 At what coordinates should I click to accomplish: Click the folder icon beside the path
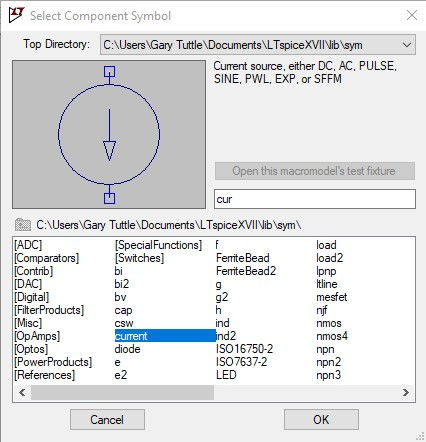(23, 225)
